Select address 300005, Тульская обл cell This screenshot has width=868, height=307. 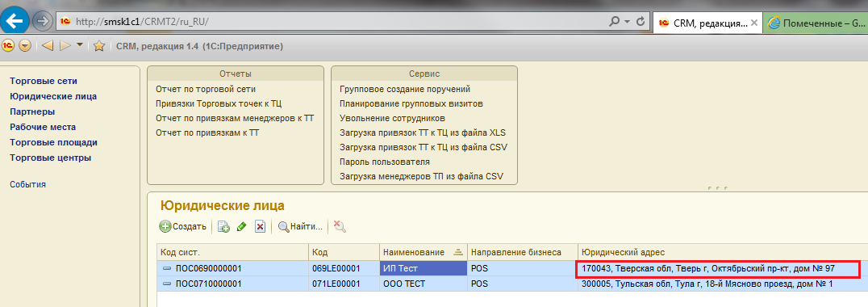tap(723, 284)
